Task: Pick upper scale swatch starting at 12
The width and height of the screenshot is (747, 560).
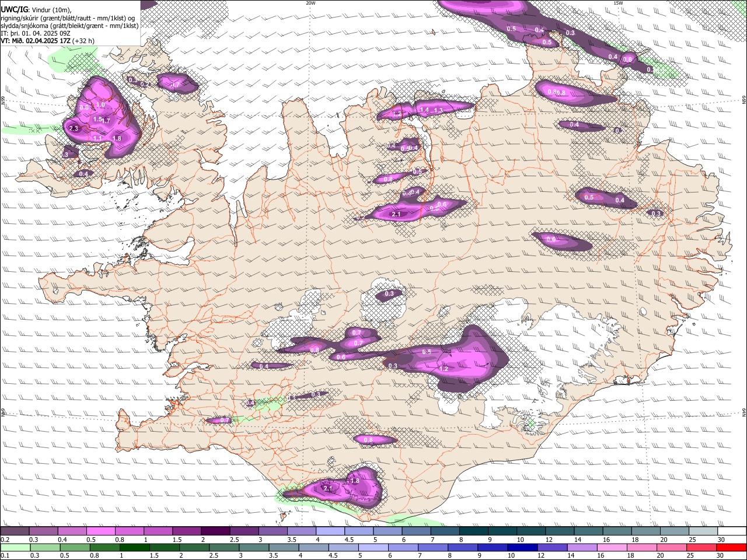Action: click(560, 531)
